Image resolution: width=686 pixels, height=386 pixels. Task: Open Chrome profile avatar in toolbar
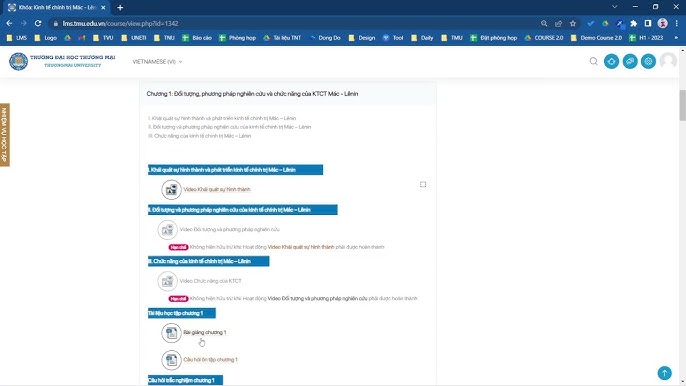662,24
